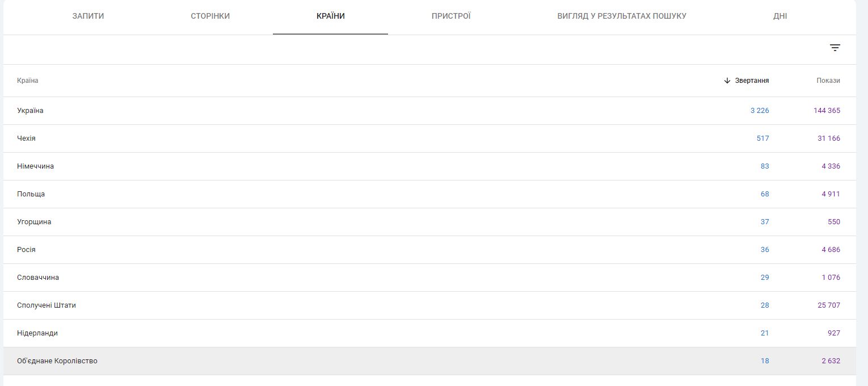Open Вигляд у результатах пошуку tab
This screenshot has height=386, width=868.
622,16
